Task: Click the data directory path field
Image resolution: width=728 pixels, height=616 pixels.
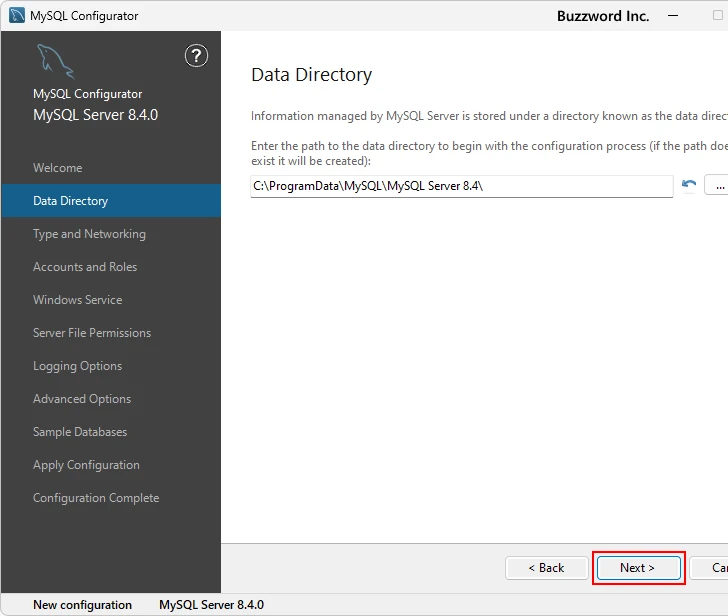Action: click(x=462, y=186)
